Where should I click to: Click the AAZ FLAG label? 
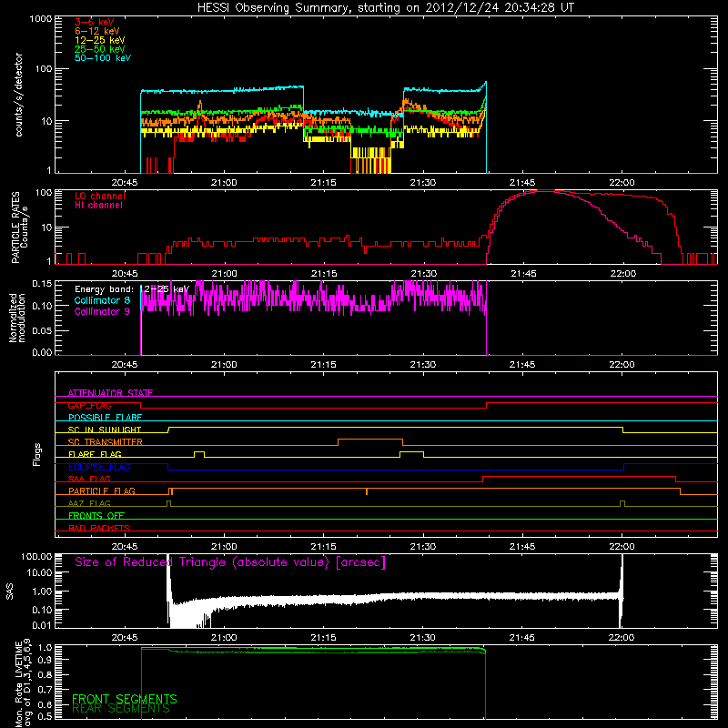pos(89,503)
